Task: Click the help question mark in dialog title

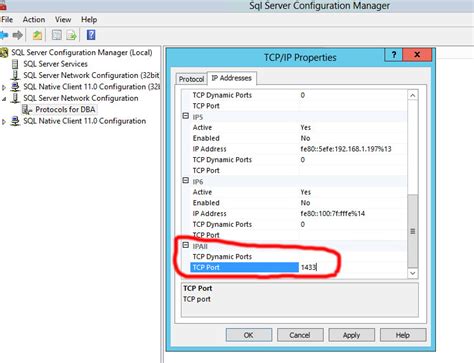Action: point(394,55)
